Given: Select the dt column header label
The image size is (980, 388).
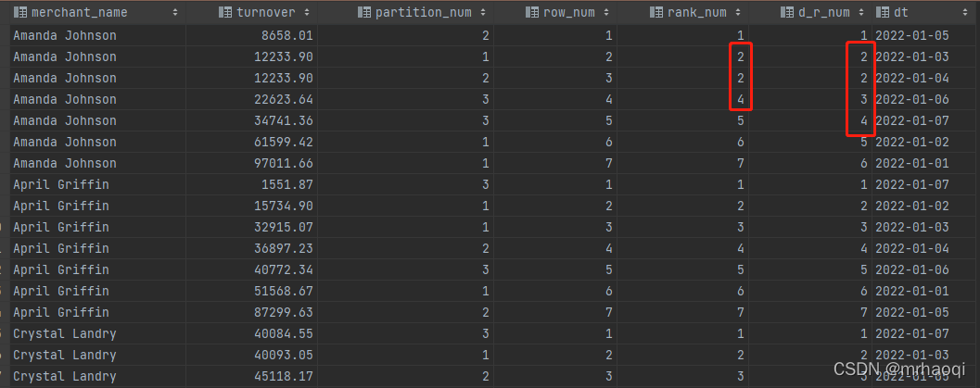Looking at the screenshot, I should [900, 12].
